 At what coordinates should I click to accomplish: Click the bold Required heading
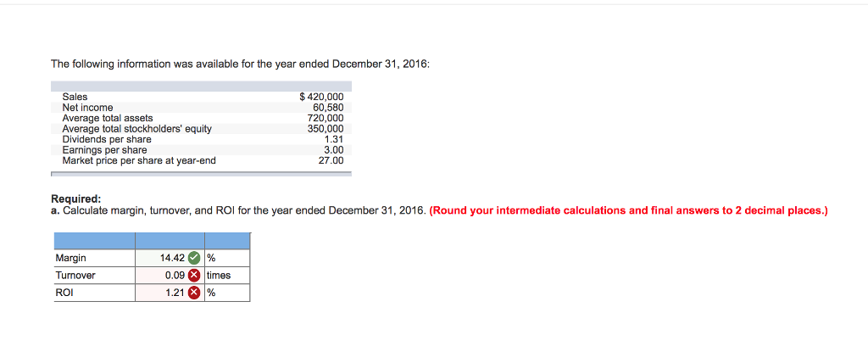tap(76, 199)
